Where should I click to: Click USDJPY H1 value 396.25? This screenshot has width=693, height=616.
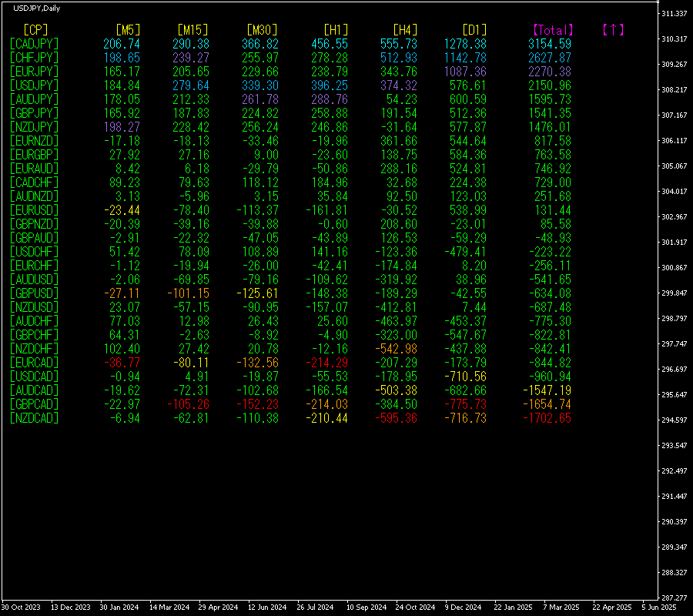coord(330,85)
